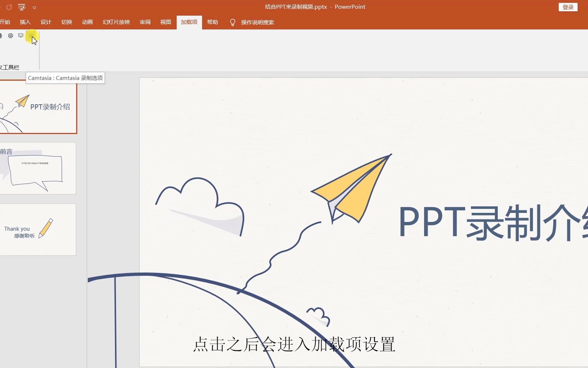This screenshot has height=368, width=588.
Task: Expand the quick access toolbar customize dropdown
Action: point(34,7)
